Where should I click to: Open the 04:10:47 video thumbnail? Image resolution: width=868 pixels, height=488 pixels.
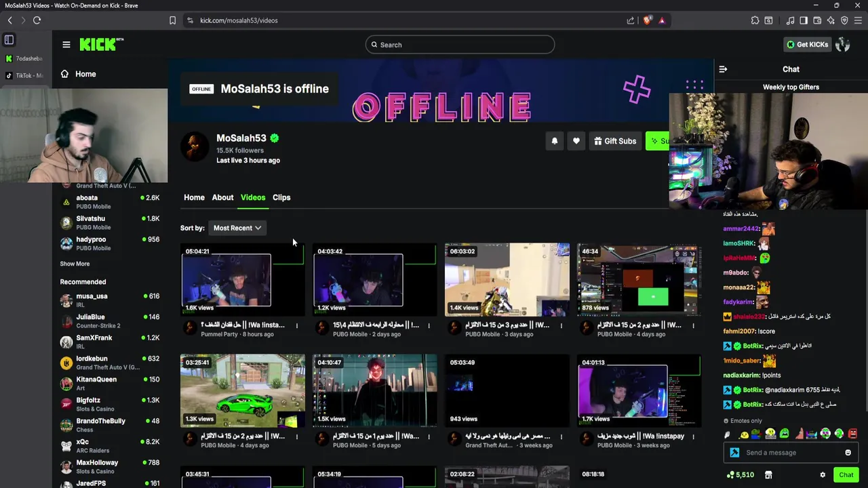(374, 391)
